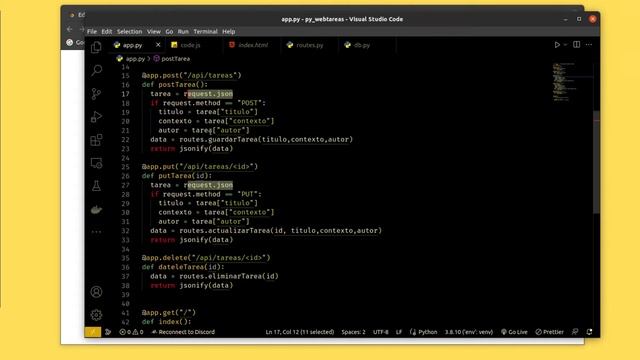Click the remote window indicator in status bar
The width and height of the screenshot is (640, 360).
[93, 332]
